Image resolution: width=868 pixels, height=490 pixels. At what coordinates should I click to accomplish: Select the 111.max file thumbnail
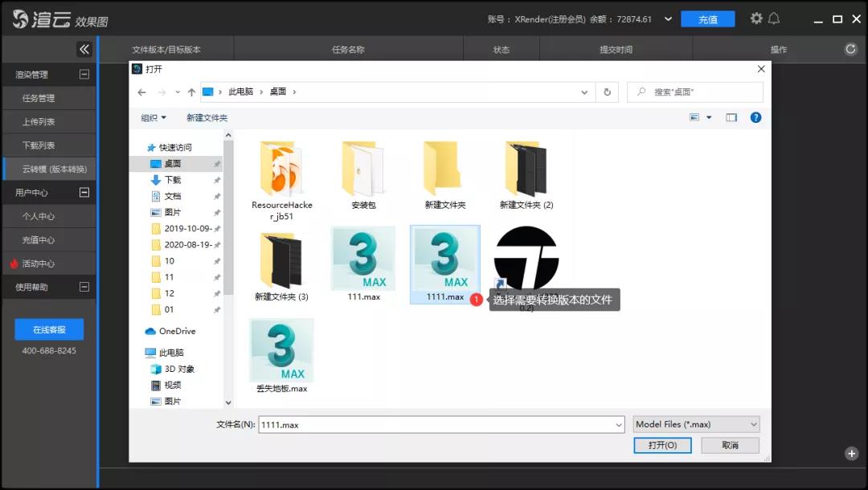click(x=363, y=263)
